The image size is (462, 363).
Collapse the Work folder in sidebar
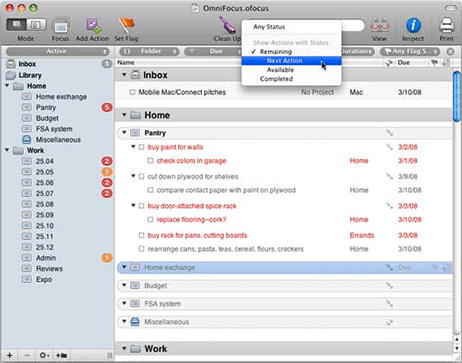[x=7, y=150]
